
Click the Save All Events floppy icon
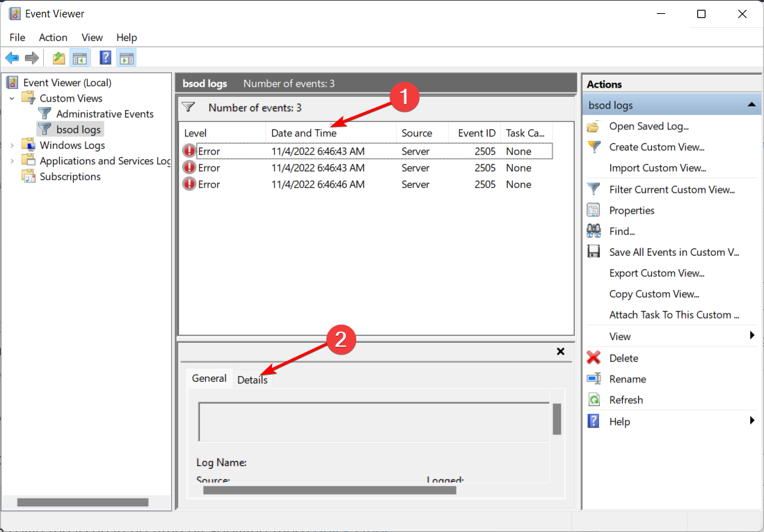(594, 252)
